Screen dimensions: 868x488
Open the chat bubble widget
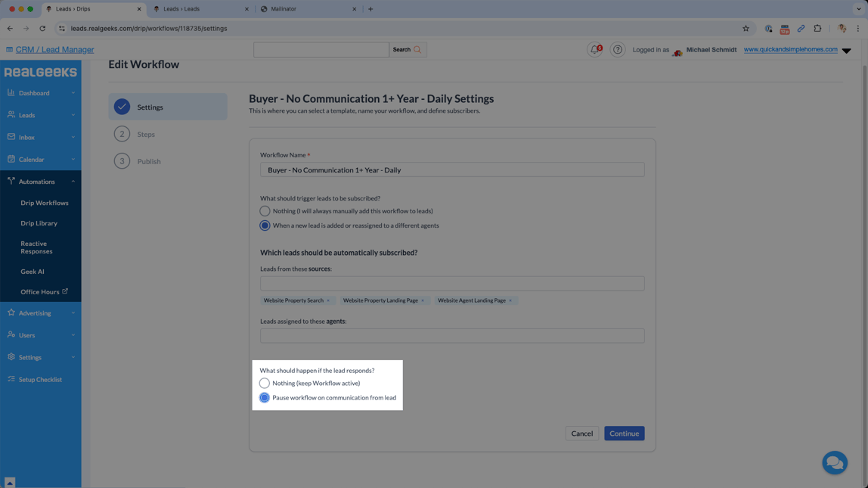point(835,462)
